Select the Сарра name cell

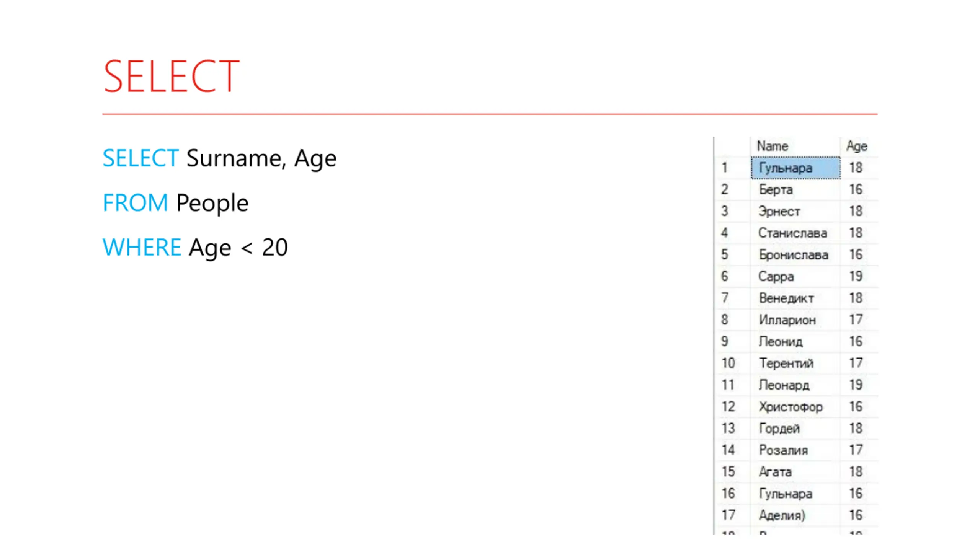tap(795, 276)
